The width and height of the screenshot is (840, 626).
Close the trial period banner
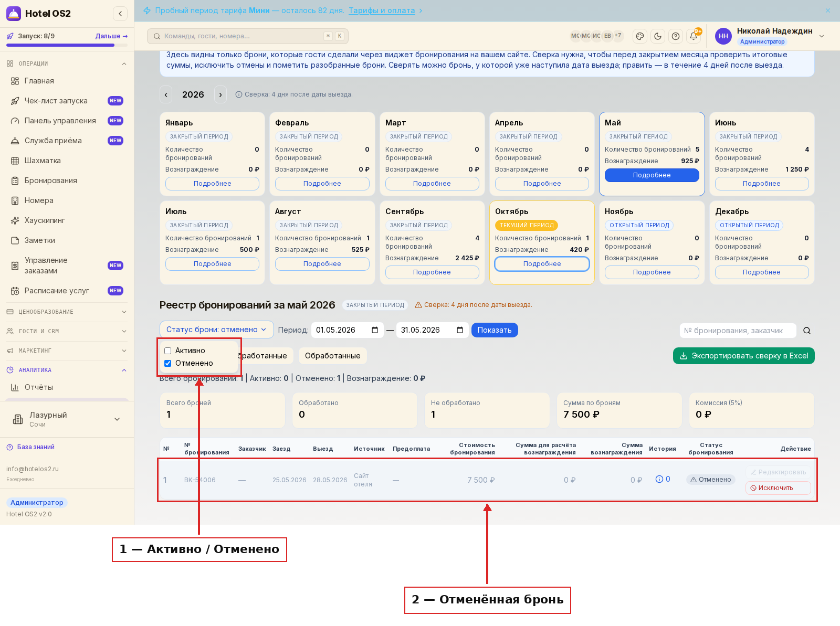pos(828,10)
